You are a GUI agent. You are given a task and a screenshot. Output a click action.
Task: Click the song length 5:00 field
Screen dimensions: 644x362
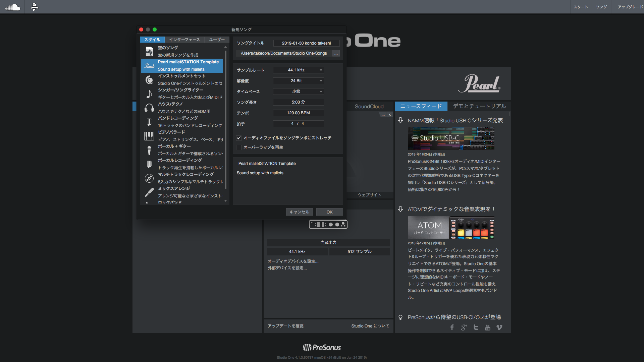(x=298, y=102)
